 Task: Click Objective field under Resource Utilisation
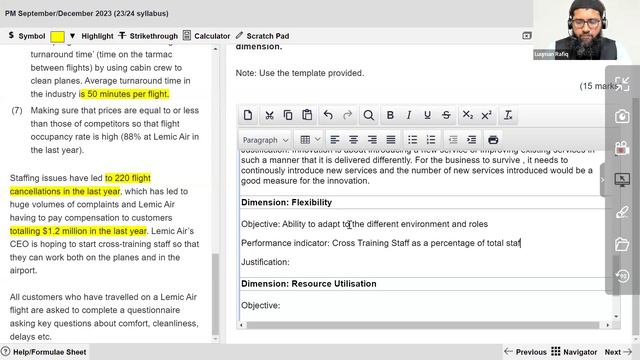[x=260, y=305]
